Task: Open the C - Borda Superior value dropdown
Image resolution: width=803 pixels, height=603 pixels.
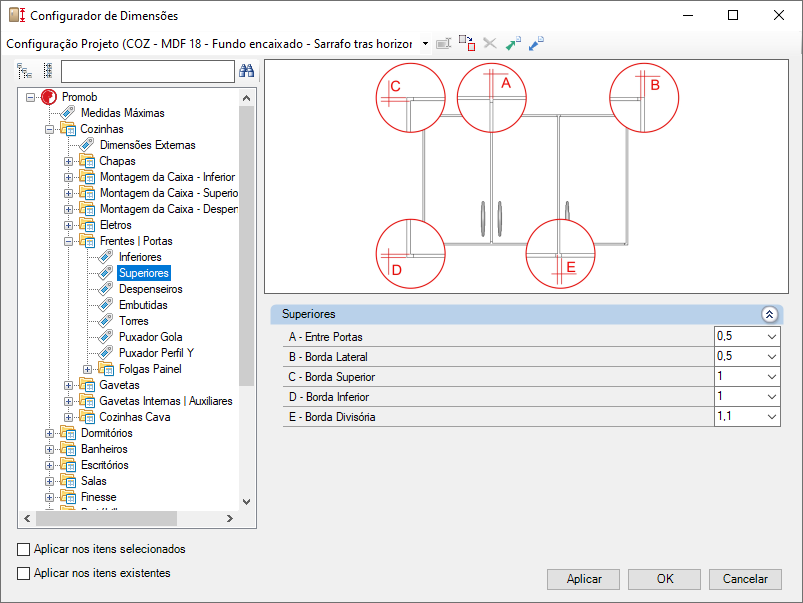Action: 772,377
